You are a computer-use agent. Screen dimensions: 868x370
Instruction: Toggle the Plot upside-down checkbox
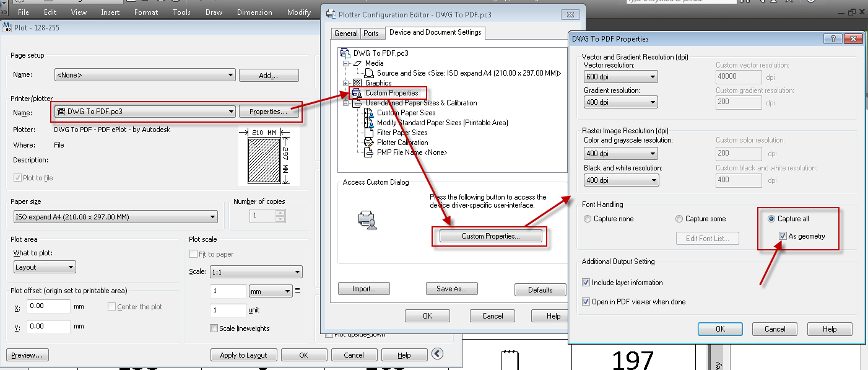[329, 335]
